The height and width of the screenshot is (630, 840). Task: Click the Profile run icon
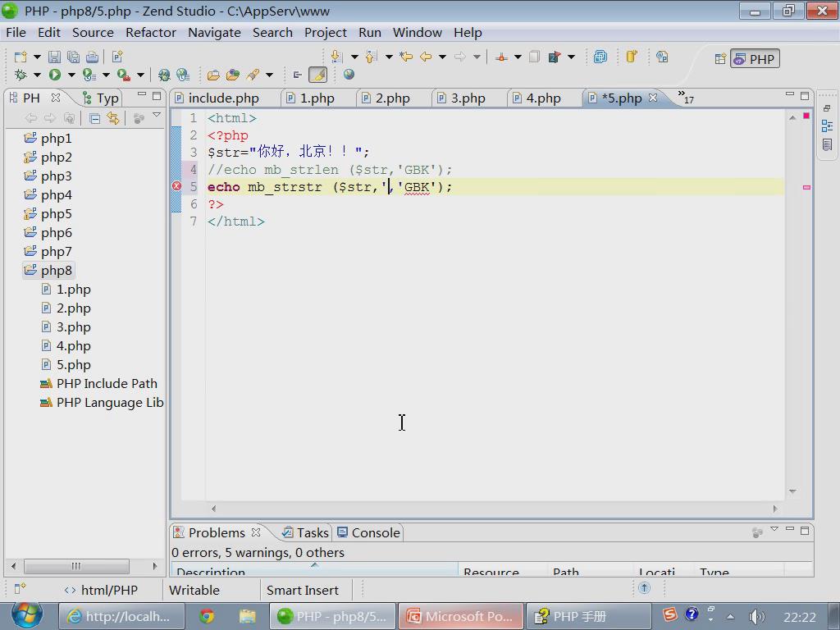[89, 75]
